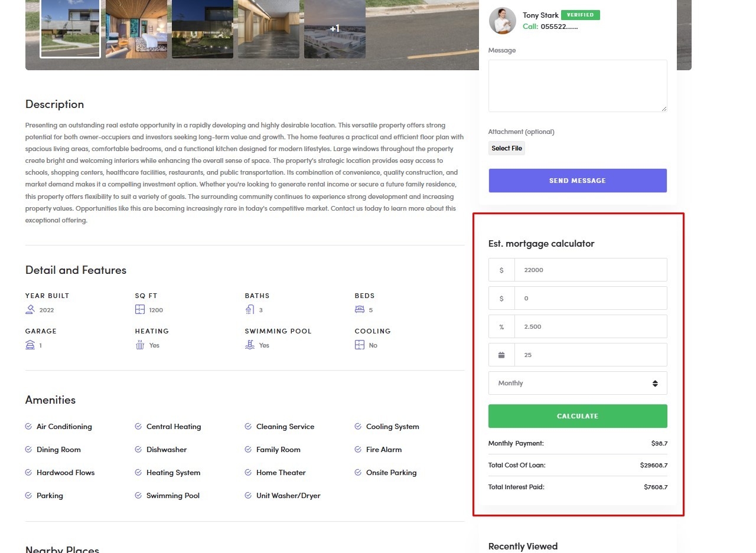Screen dimensions: 756x553
Task: Select the bedroom interior thumbnail
Action: click(x=136, y=28)
